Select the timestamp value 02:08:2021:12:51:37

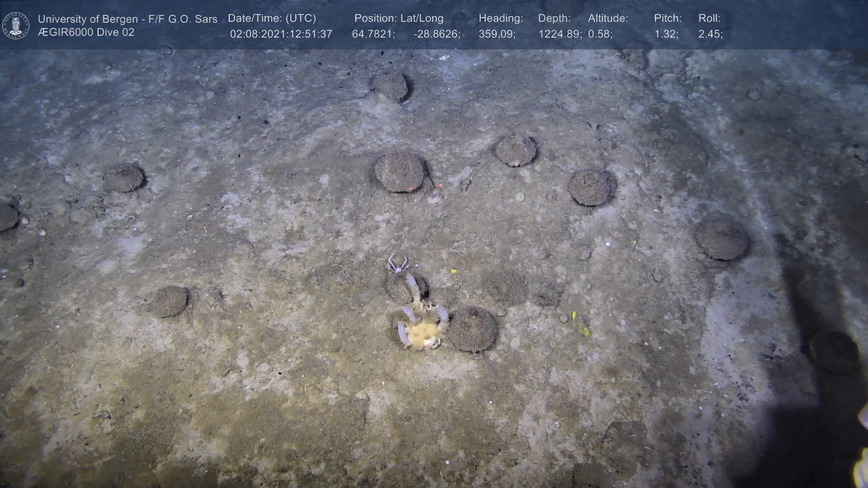coord(281,34)
